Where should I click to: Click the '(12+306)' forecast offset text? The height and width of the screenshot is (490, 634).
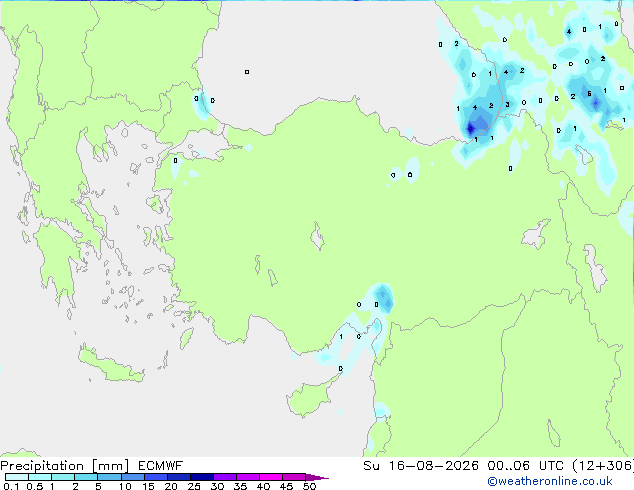603,466
